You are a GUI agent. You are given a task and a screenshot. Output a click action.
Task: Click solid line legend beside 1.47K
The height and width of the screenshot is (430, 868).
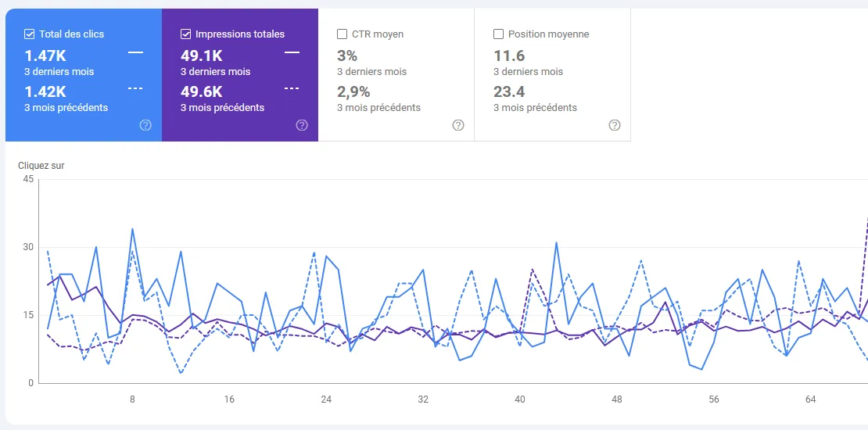135,52
